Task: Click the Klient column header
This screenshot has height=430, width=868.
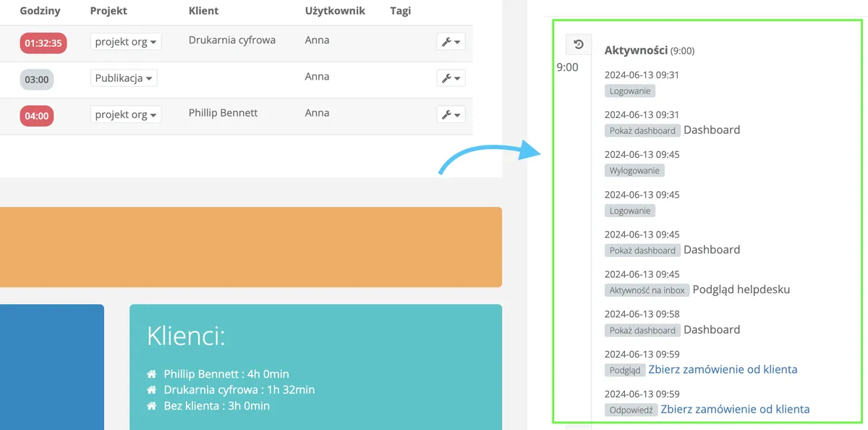Action: tap(203, 11)
